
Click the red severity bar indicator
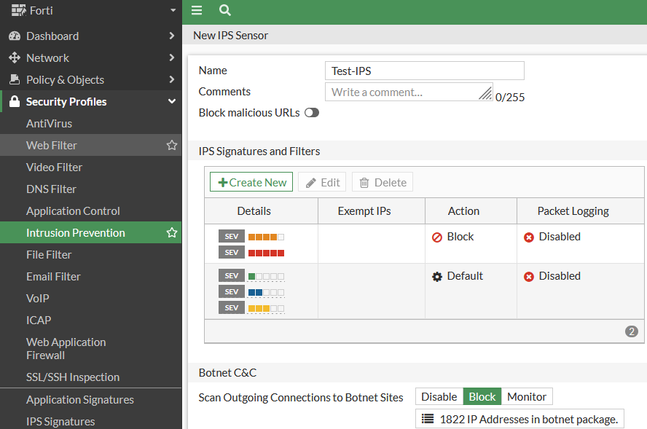(266, 253)
